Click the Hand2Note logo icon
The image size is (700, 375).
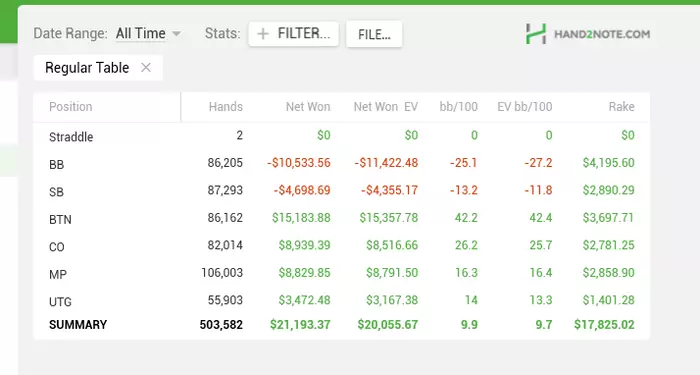pos(536,34)
